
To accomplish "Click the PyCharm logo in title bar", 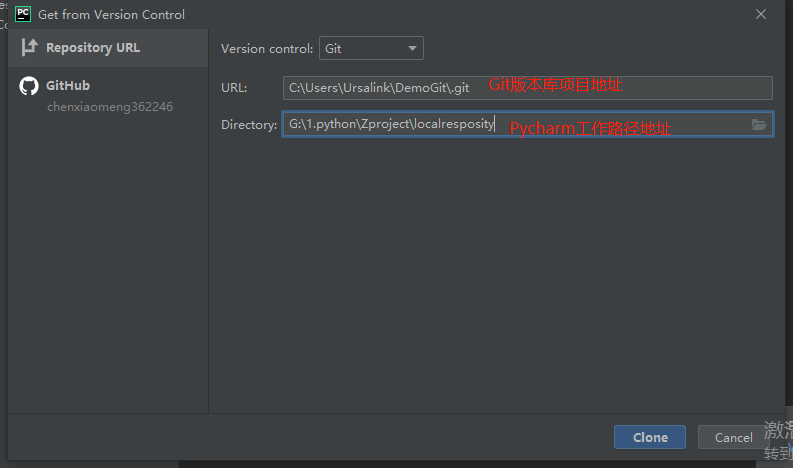I will [23, 14].
